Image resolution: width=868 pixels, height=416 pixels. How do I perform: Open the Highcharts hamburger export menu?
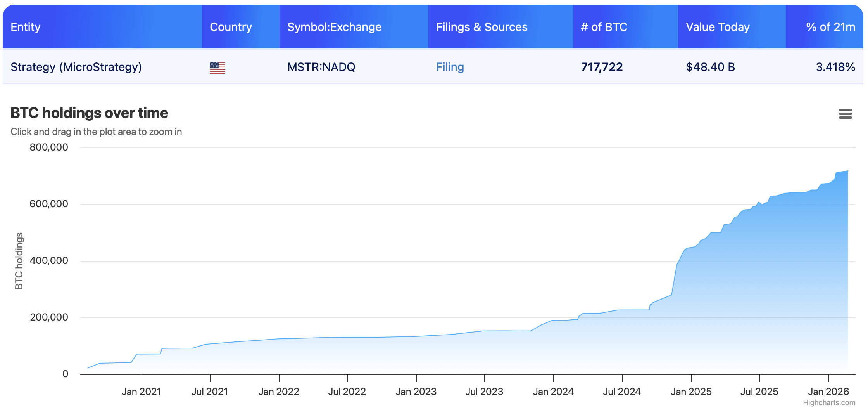point(846,114)
